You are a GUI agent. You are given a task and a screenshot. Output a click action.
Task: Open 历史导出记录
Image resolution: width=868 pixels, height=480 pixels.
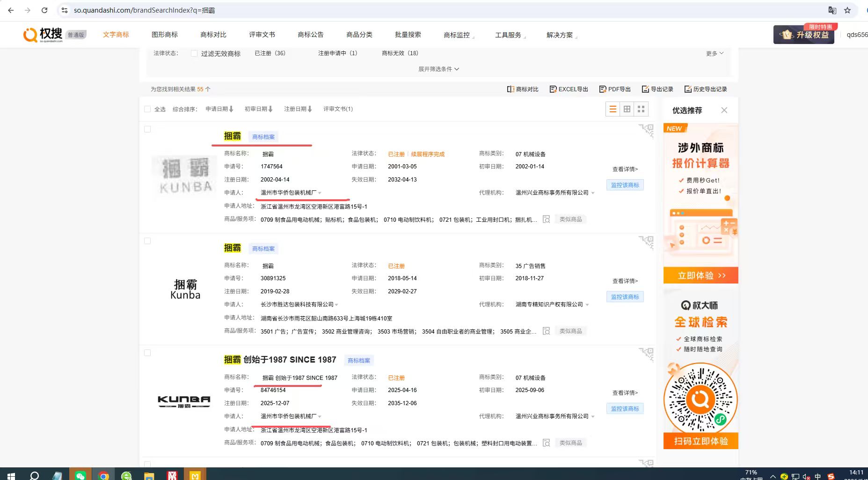tap(706, 89)
